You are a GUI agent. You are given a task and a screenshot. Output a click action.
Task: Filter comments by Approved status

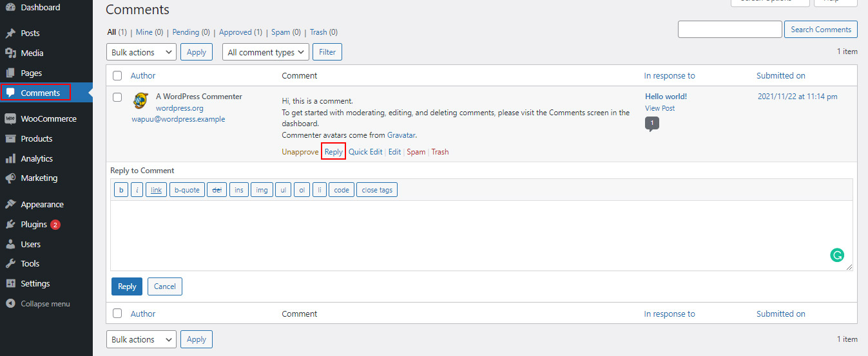point(235,32)
